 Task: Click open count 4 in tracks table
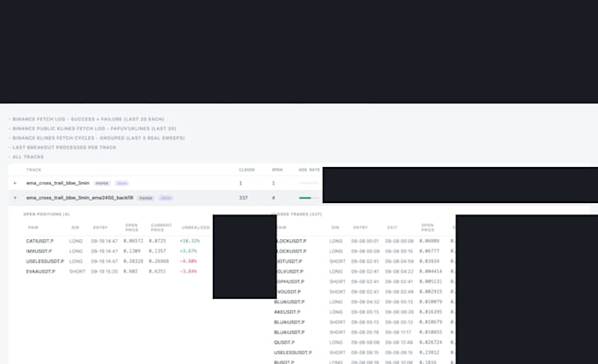point(273,198)
